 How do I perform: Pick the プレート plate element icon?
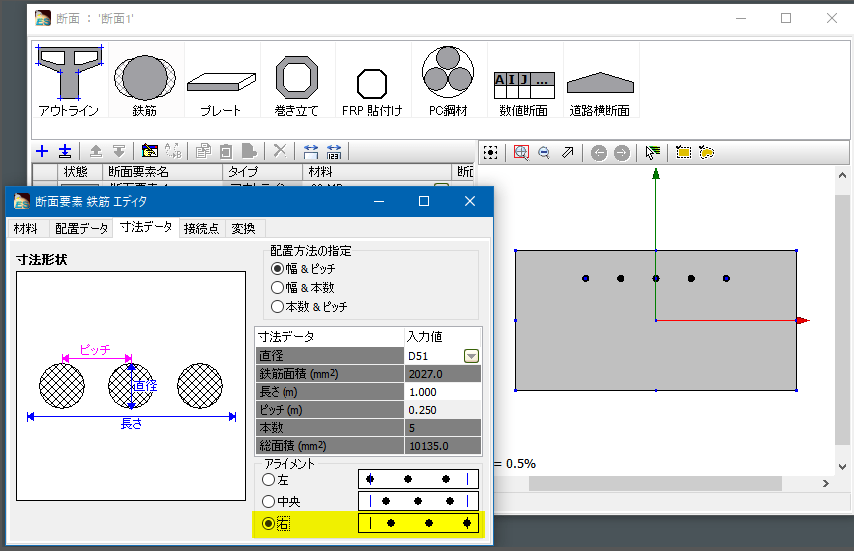pyautogui.click(x=221, y=81)
